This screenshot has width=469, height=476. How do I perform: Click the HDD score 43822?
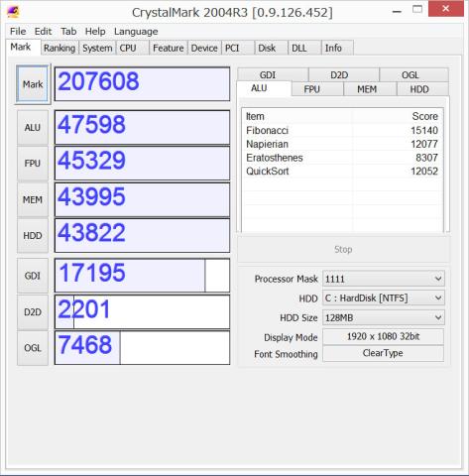pyautogui.click(x=142, y=236)
